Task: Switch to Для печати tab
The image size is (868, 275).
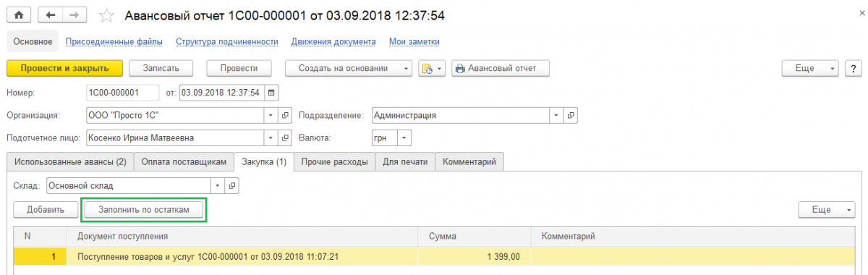Action: (x=405, y=162)
